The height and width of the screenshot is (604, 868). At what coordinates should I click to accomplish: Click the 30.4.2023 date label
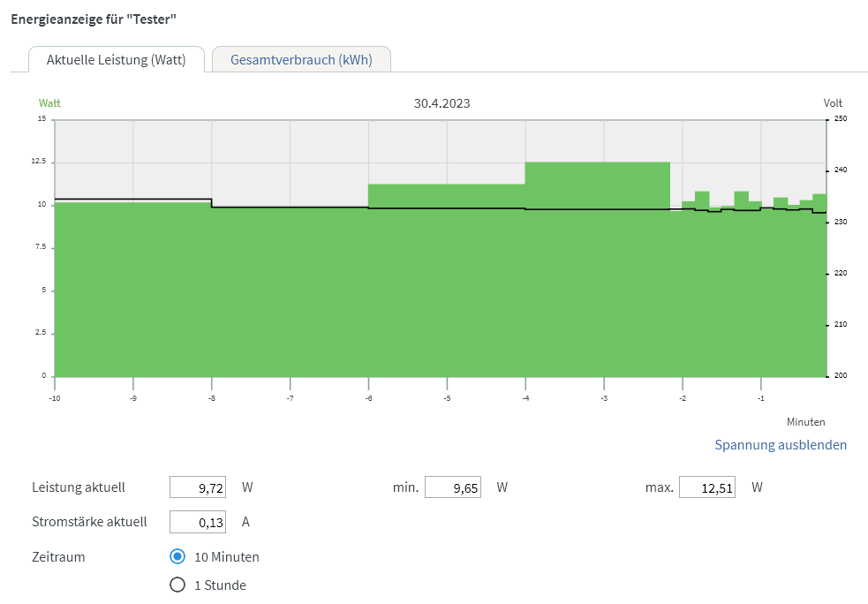[x=442, y=103]
